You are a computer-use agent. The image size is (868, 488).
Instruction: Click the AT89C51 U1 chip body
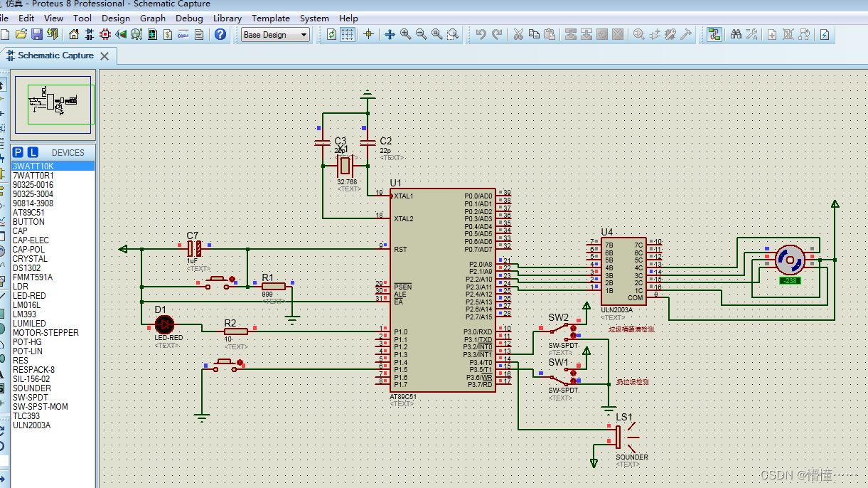pos(444,290)
